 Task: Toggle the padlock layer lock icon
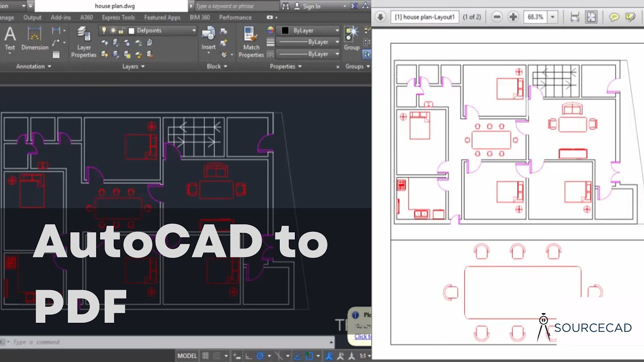(x=121, y=31)
